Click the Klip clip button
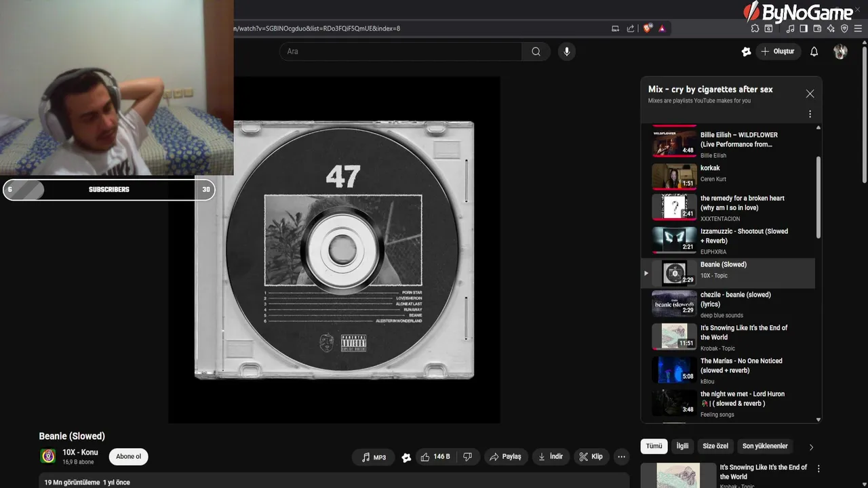 tap(591, 457)
